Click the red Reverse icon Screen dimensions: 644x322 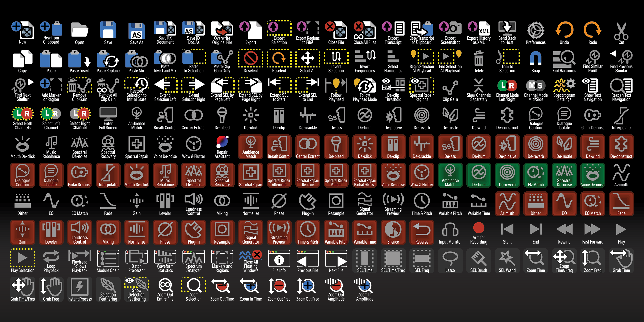pos(422,232)
